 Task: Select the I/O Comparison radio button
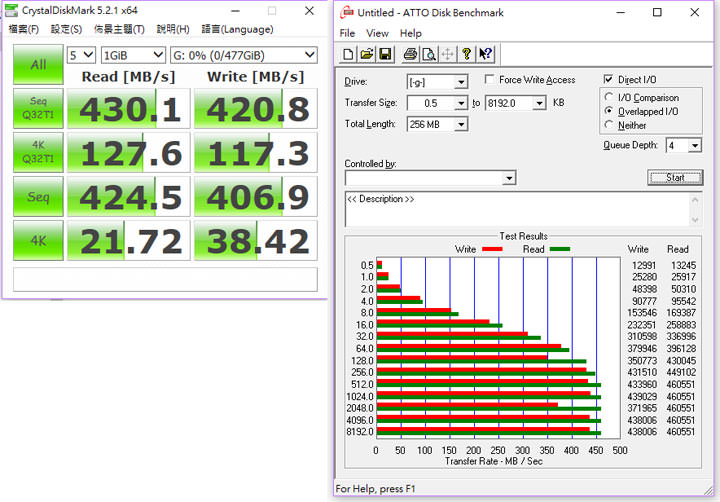point(610,98)
